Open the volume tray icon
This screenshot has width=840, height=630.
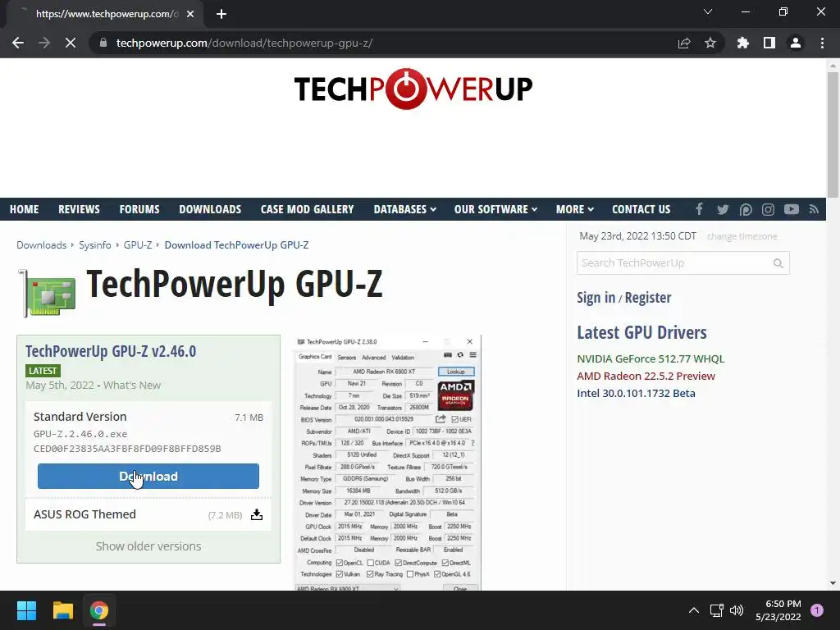737,610
